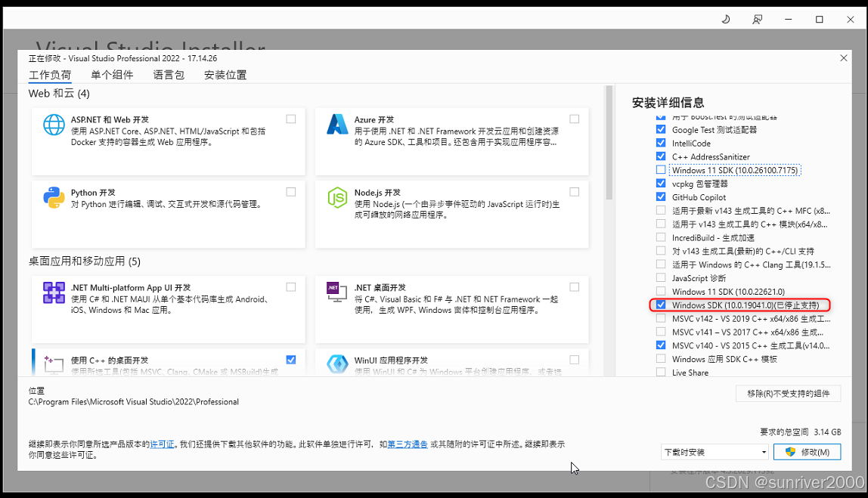Check the IncrediBuild component checkbox
The width and height of the screenshot is (868, 498).
tap(661, 237)
